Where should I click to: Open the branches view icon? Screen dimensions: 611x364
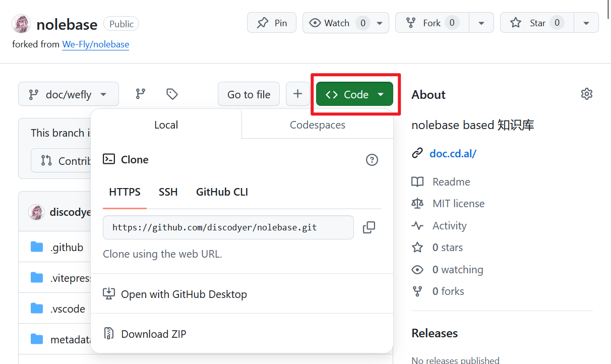click(141, 94)
